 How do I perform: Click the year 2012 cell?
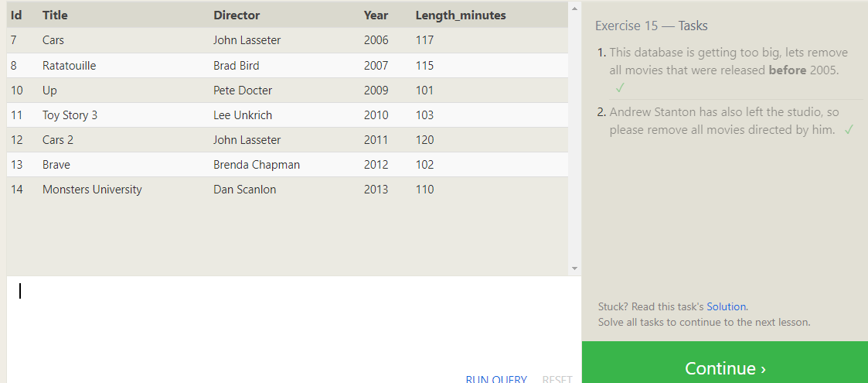376,165
